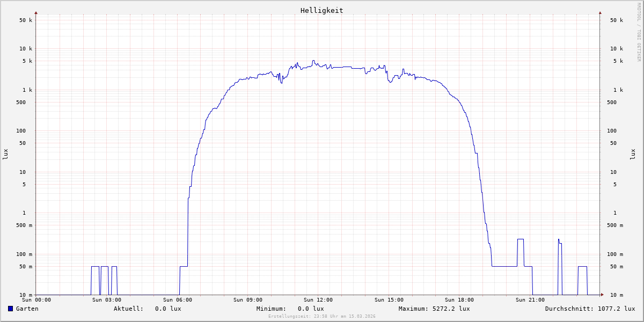Click the Helligkeit chart title
The width and height of the screenshot is (644, 322).
pyautogui.click(x=321, y=10)
